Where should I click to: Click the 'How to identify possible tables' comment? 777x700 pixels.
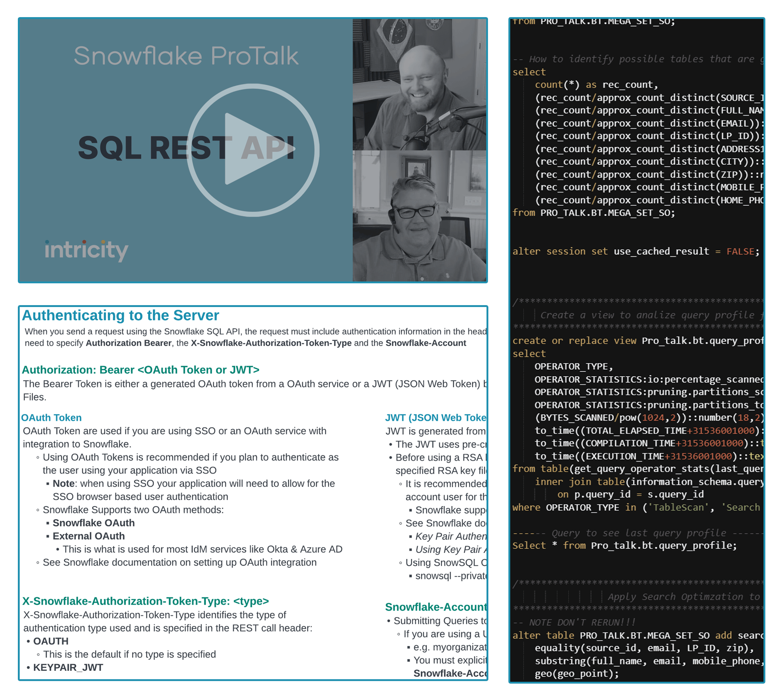(638, 59)
